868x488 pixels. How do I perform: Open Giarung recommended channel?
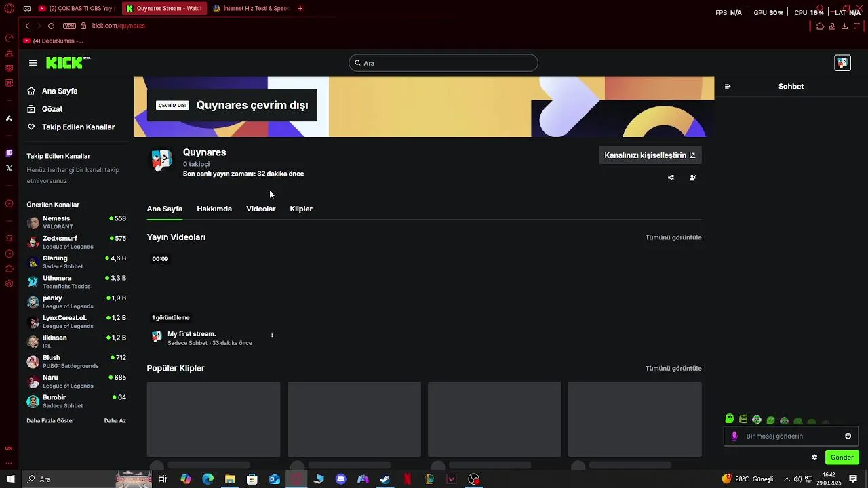pyautogui.click(x=77, y=262)
